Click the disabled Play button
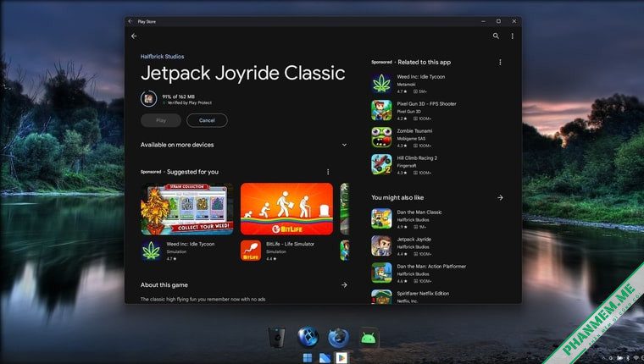This screenshot has height=364, width=644. (161, 120)
